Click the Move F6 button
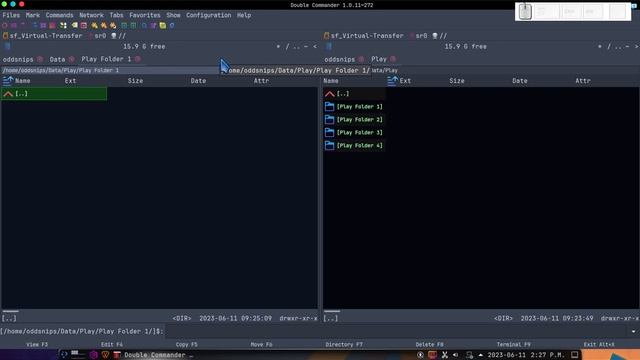640x360 pixels. tap(261, 344)
